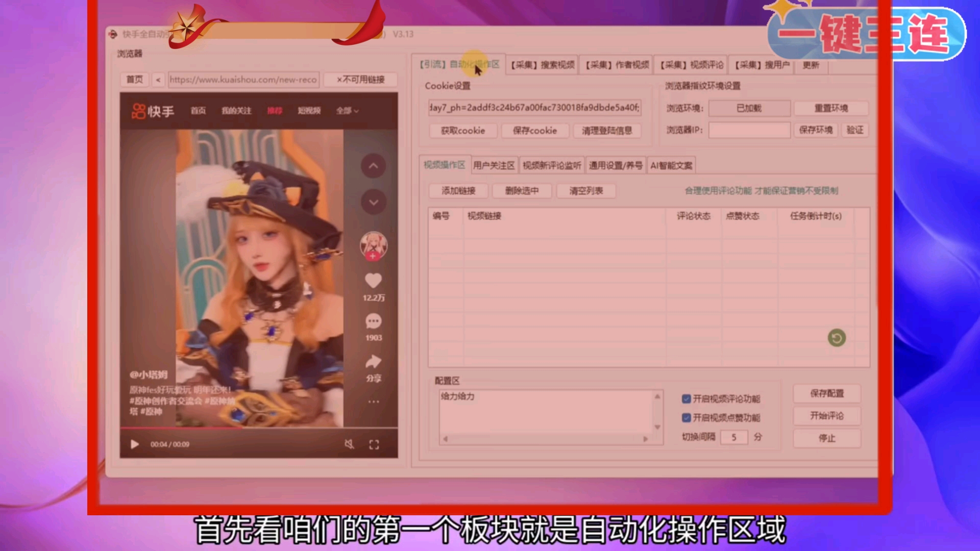Open the 【采集】作者视频 tab
Image resolution: width=980 pixels, height=551 pixels.
(617, 65)
